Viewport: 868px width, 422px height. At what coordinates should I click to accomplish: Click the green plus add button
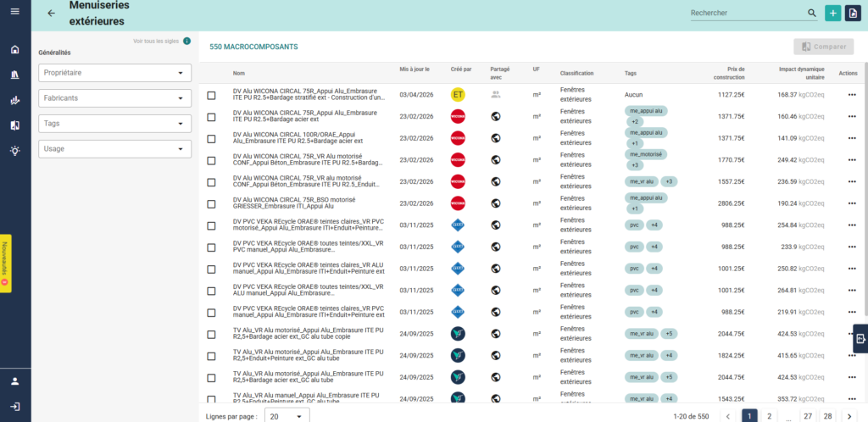click(833, 14)
